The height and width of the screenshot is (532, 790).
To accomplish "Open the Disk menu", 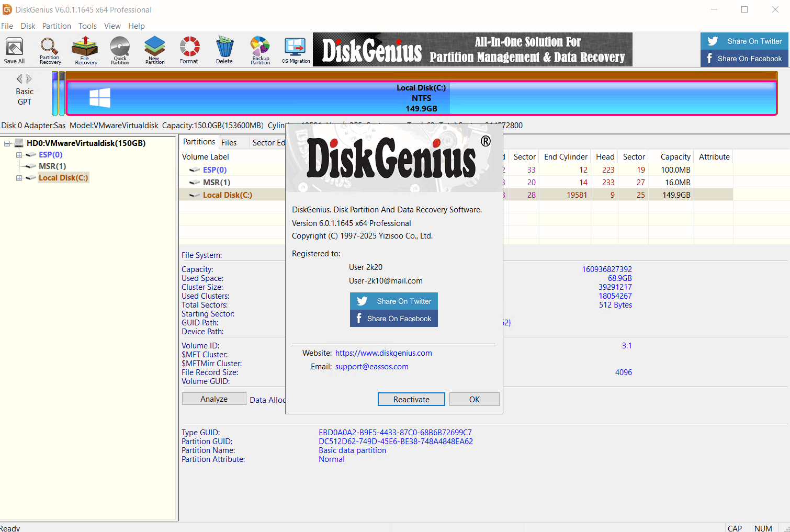I will click(x=28, y=26).
